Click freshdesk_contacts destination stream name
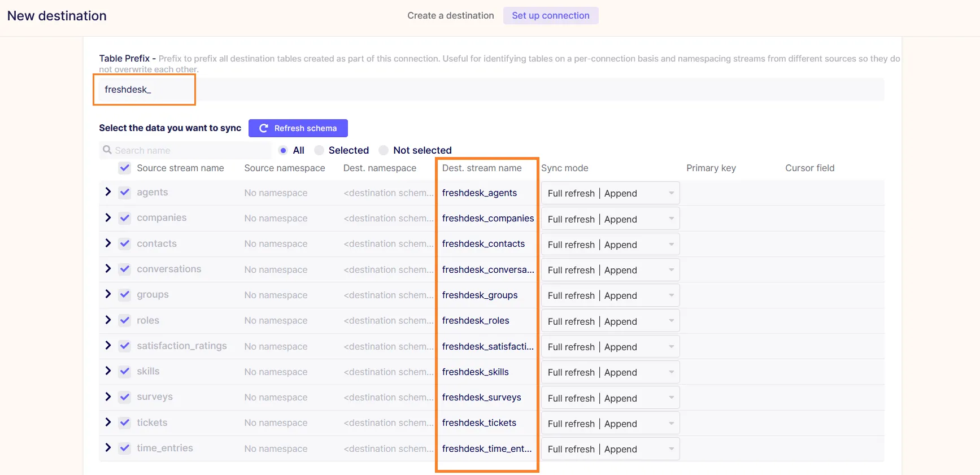 [484, 243]
